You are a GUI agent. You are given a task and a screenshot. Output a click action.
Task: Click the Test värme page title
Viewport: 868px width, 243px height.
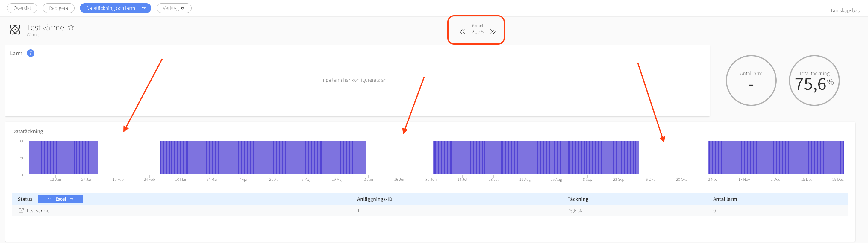[45, 27]
